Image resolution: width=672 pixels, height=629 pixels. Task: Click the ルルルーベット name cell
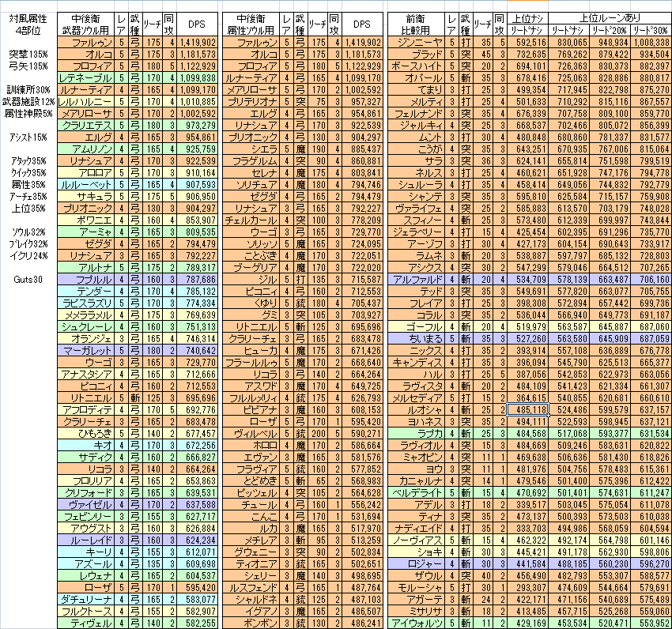(85, 185)
